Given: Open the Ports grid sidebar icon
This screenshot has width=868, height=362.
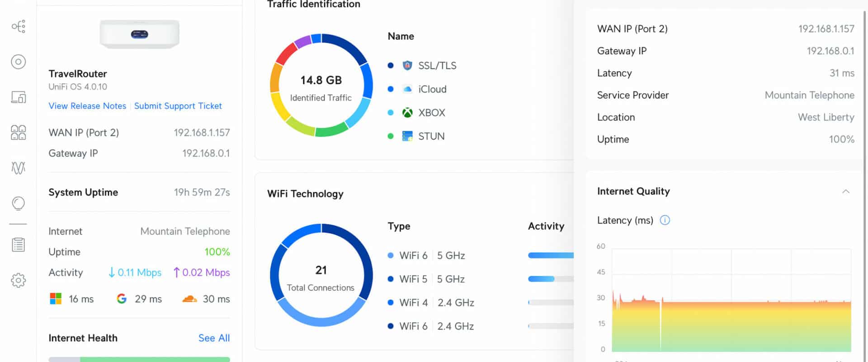Looking at the screenshot, I should 18,133.
